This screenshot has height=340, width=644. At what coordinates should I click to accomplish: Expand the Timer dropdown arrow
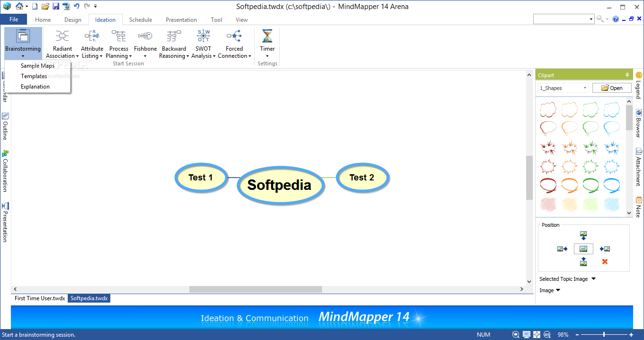(x=268, y=56)
